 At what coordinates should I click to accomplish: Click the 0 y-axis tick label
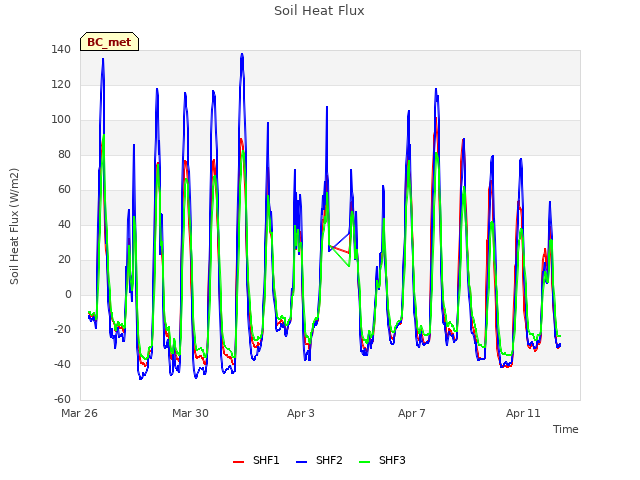point(68,294)
